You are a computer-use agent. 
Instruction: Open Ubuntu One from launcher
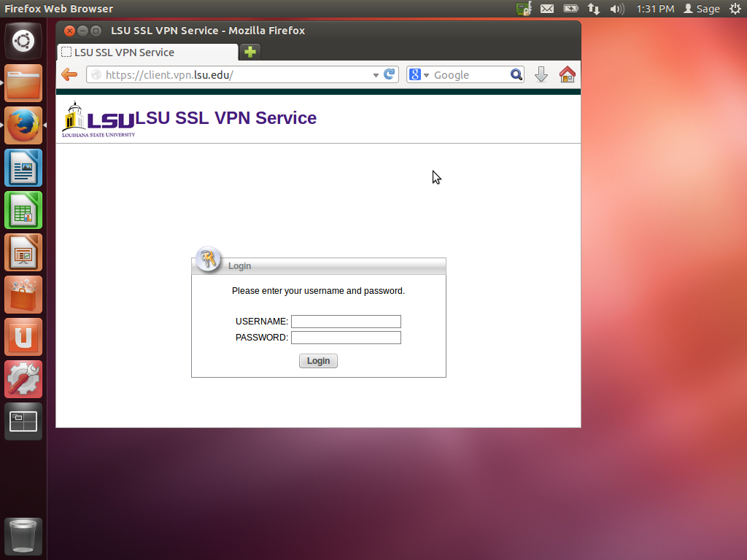point(23,337)
